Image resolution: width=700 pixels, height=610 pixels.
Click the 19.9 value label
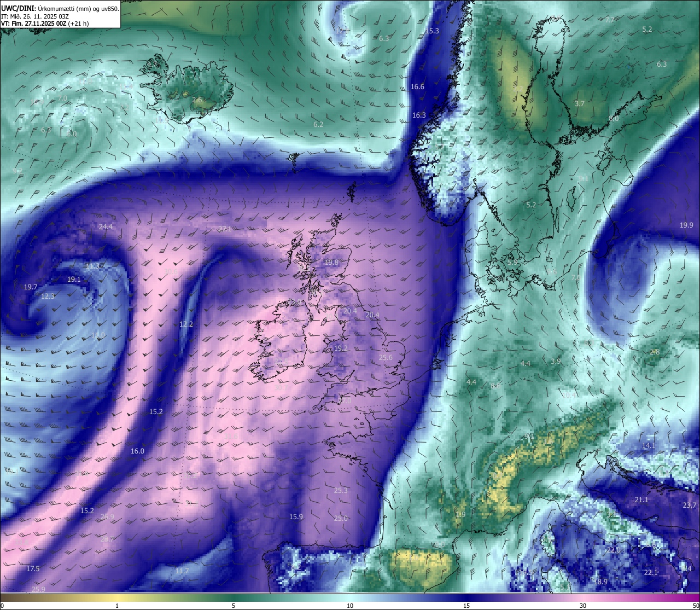[686, 225]
